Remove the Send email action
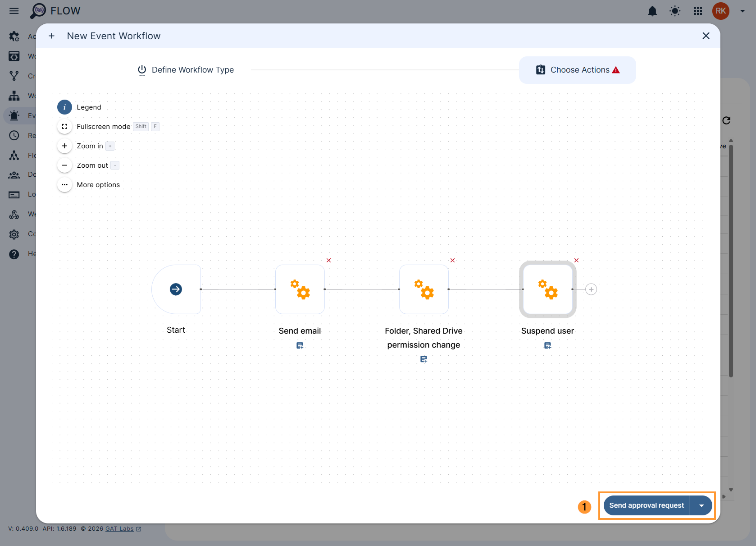Screen dimensions: 756x546 [x=329, y=261]
